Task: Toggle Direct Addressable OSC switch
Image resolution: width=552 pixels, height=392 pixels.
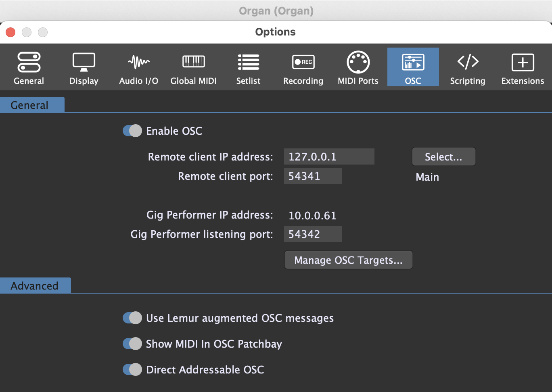Action: 132,369
